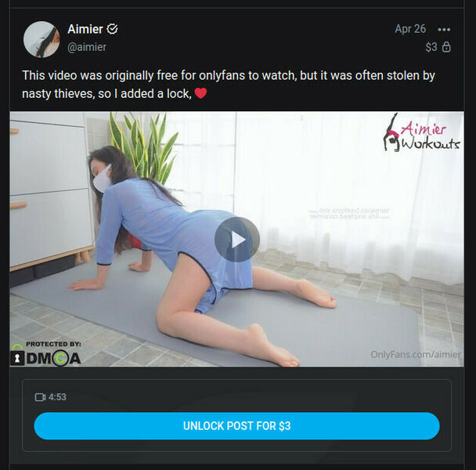Viewport: 476px width, 470px height.
Task: Click the DMCA protected badge
Action: [x=46, y=354]
